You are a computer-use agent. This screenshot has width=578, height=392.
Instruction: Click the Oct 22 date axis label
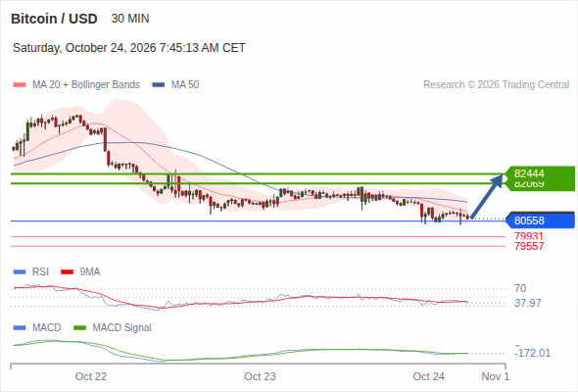[91, 376]
